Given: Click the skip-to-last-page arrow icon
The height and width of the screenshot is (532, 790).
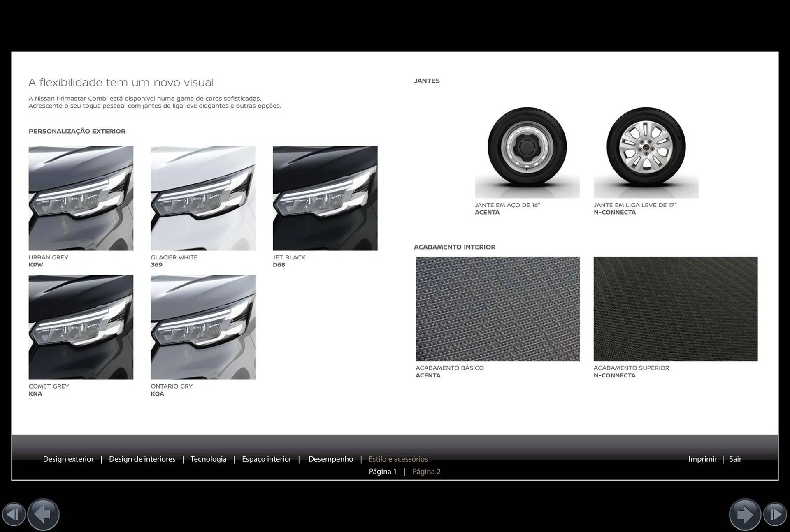Looking at the screenshot, I should coord(775,514).
